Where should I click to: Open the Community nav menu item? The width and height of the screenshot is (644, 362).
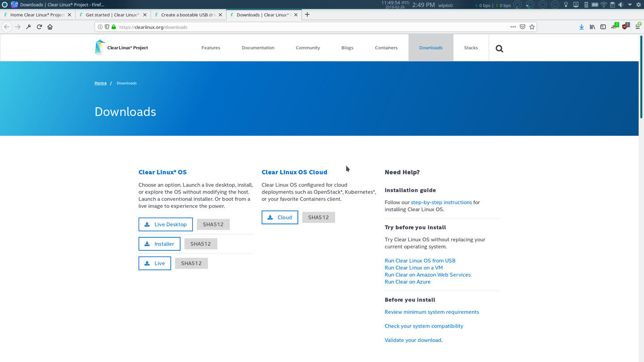coord(308,47)
